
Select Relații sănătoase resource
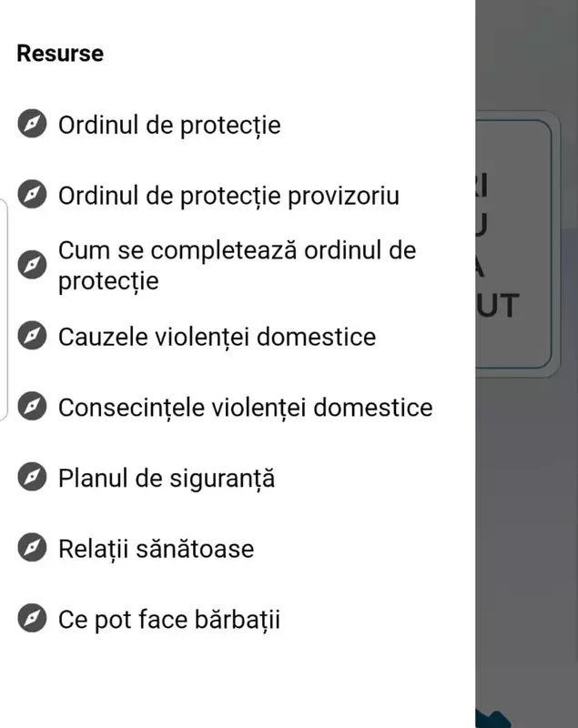pyautogui.click(x=156, y=549)
